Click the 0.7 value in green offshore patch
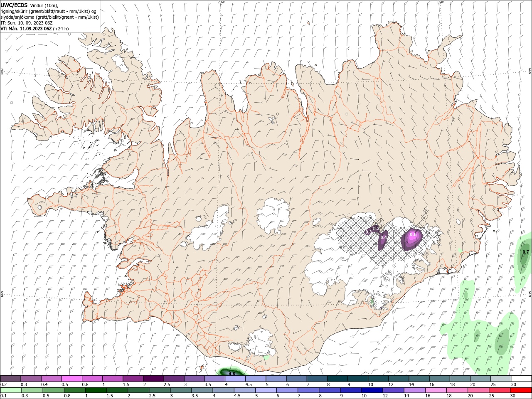Screen dimensions: 532x399 coord(525,252)
